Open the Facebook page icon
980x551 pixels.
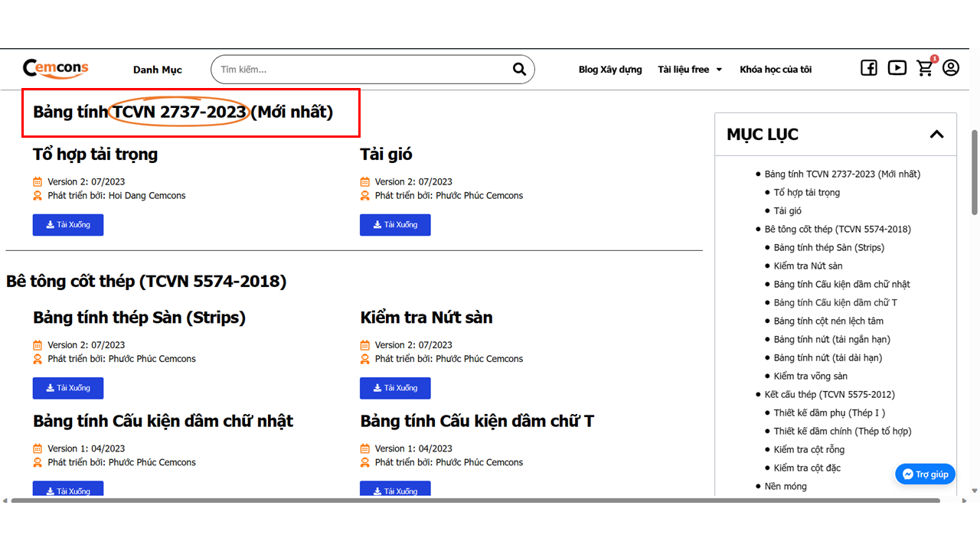[869, 68]
